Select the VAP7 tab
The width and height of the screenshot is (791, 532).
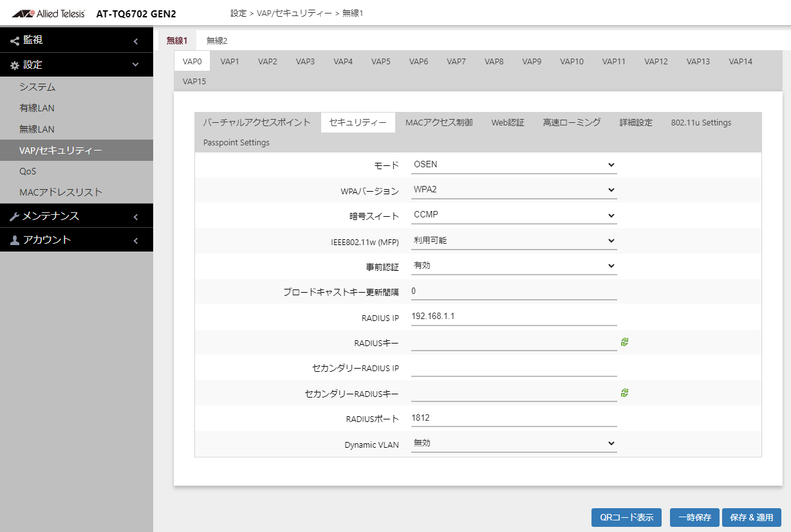click(456, 62)
